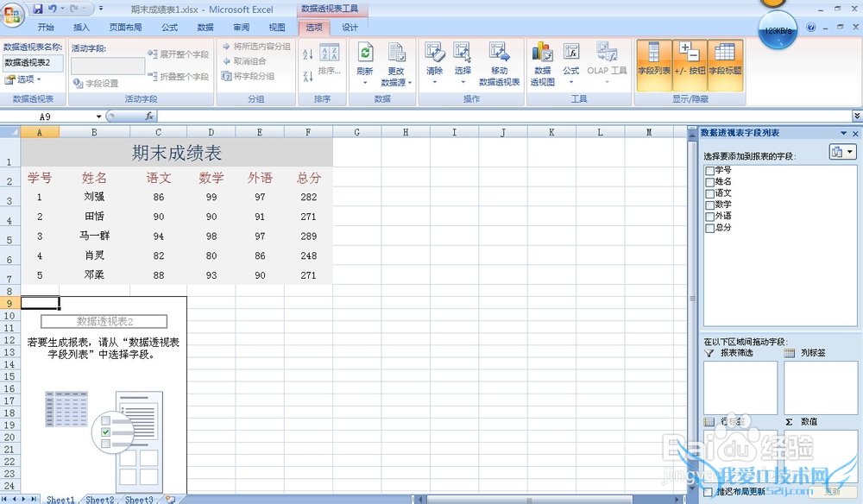Customize Quick Access Toolbar dropdown

pos(101,9)
